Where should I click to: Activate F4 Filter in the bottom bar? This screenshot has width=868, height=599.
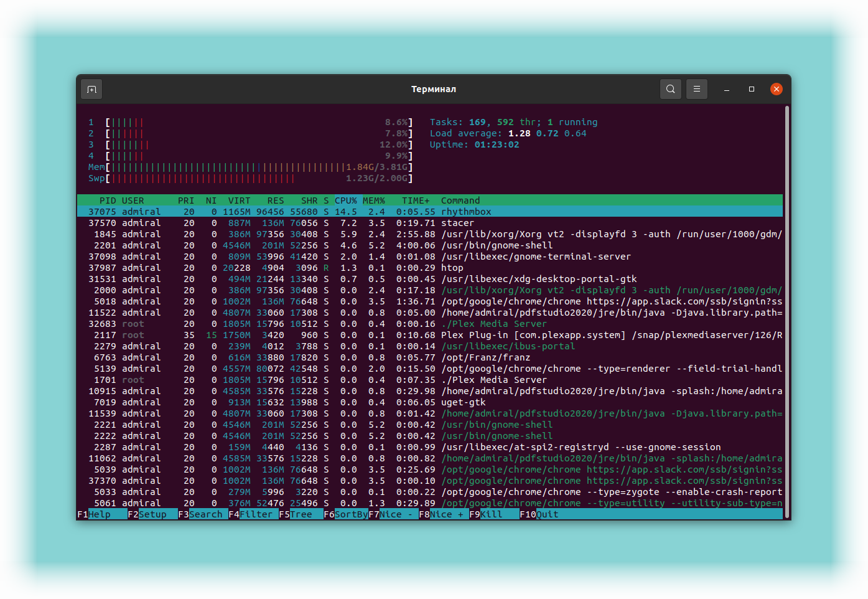point(253,514)
